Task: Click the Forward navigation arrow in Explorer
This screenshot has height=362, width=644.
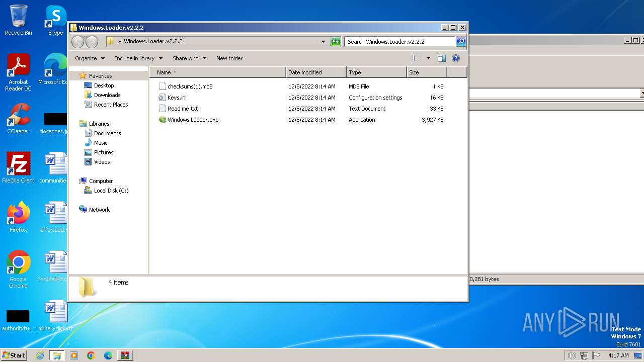Action: (92, 42)
